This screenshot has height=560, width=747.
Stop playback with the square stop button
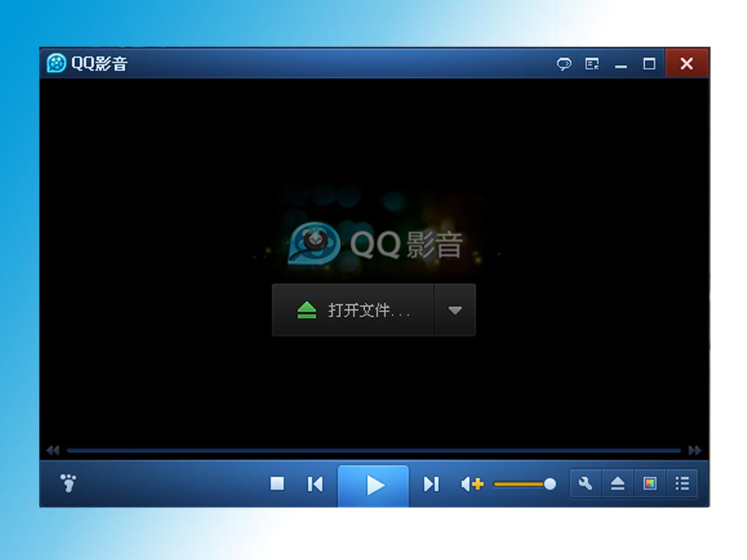coord(276,483)
